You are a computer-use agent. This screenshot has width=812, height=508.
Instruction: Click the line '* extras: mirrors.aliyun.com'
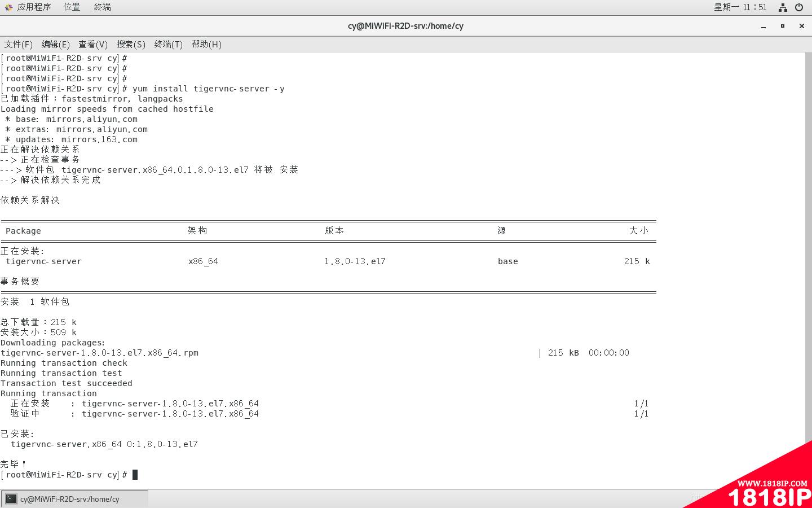(x=76, y=129)
